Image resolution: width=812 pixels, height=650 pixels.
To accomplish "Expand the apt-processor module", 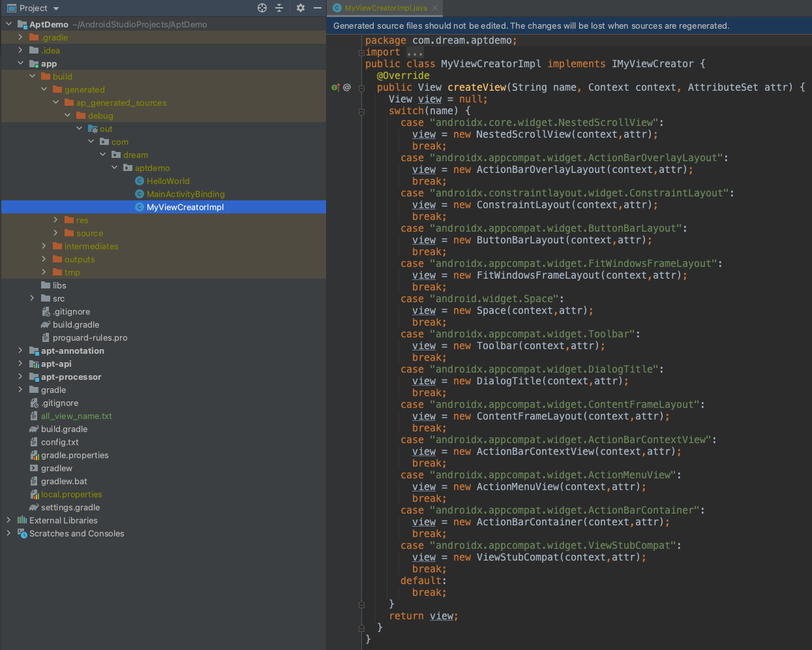I will [x=20, y=377].
